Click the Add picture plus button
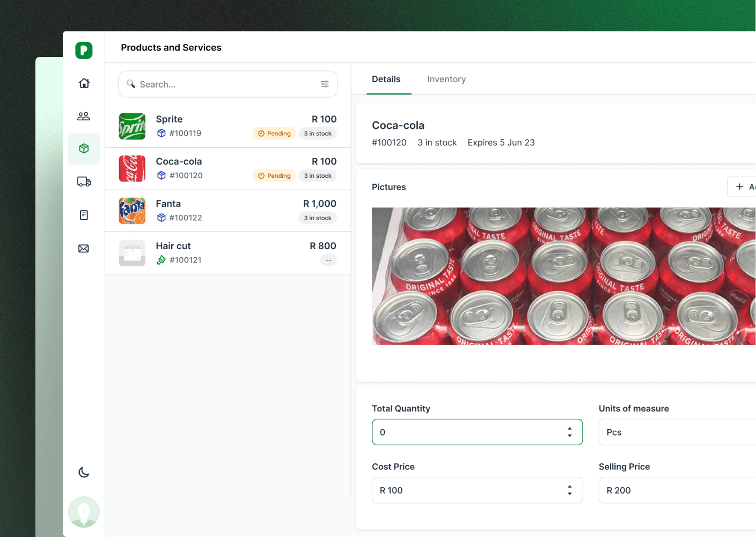The height and width of the screenshot is (537, 756). pos(742,187)
